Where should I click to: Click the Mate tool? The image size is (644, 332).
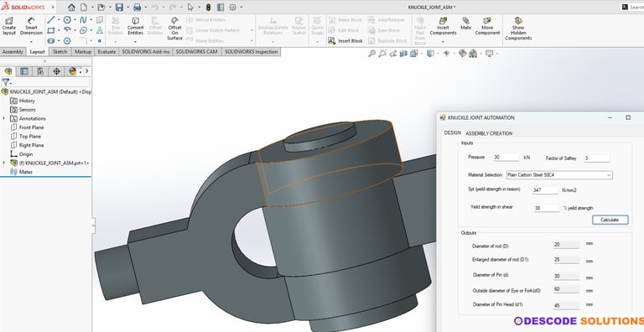pyautogui.click(x=465, y=23)
